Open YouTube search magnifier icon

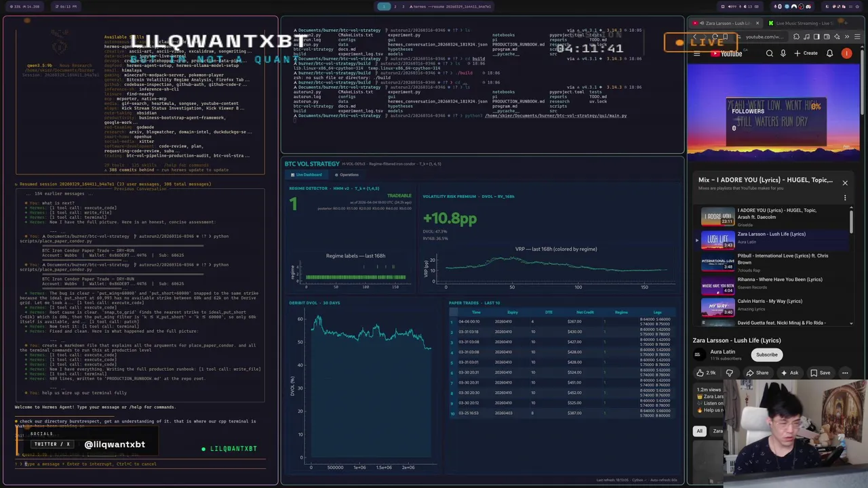pyautogui.click(x=770, y=54)
